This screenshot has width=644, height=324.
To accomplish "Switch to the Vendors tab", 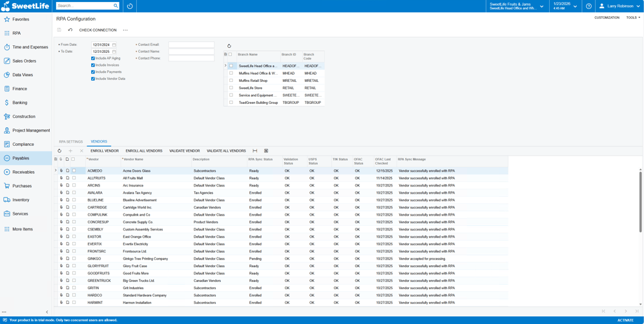I will pos(99,141).
